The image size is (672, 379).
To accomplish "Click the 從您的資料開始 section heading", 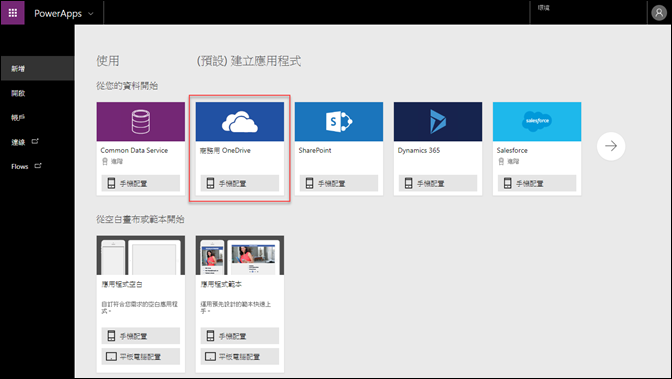I will [x=127, y=86].
